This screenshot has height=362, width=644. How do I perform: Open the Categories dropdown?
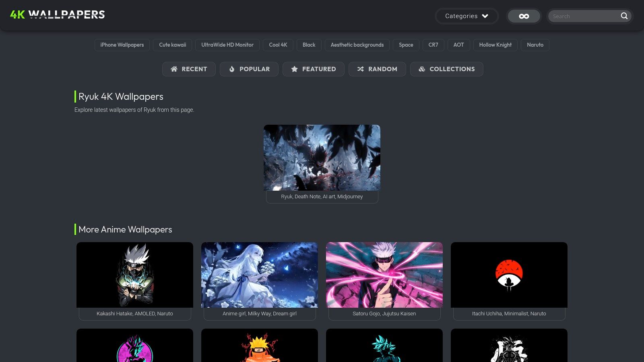pos(467,16)
